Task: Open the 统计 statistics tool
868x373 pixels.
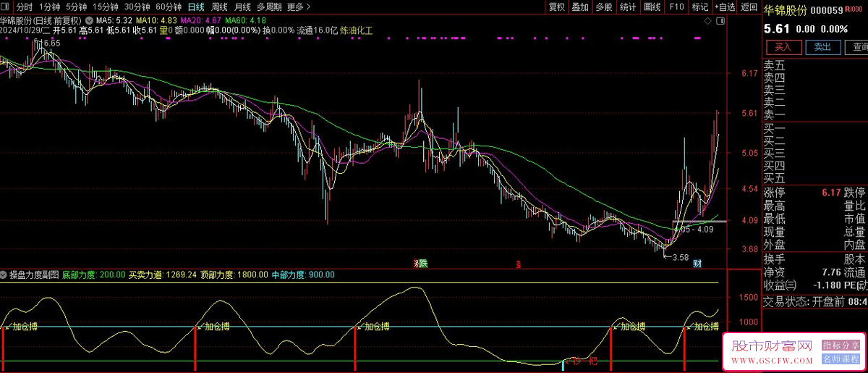Action: pyautogui.click(x=628, y=7)
